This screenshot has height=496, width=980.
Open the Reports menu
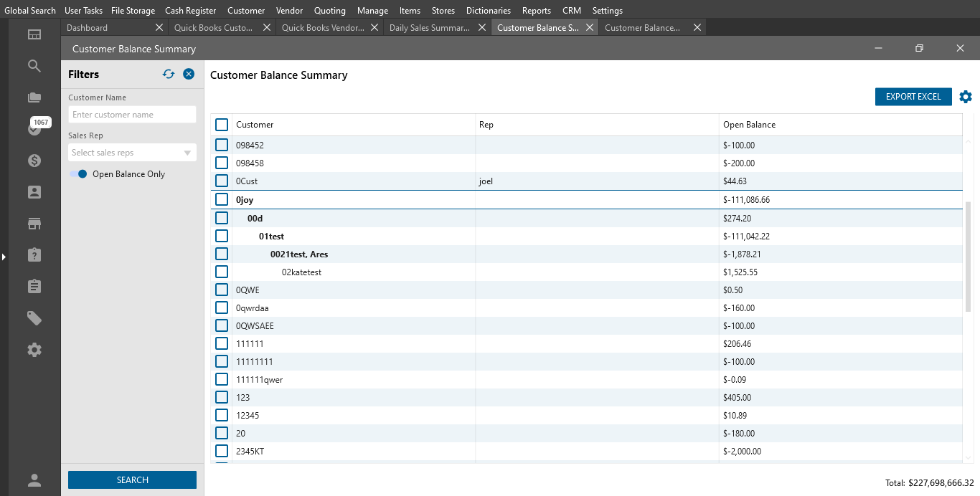point(536,11)
